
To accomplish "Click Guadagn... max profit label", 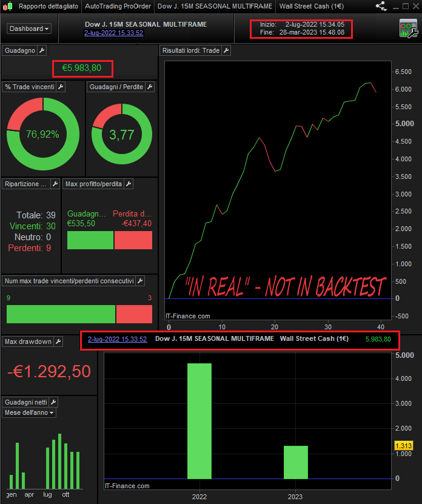I will 87,213.
